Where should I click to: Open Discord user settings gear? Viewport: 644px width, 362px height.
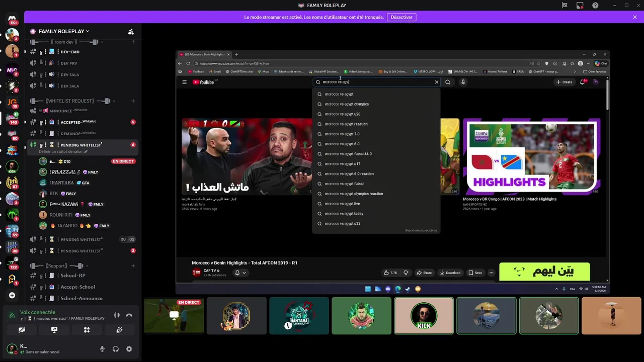[129, 349]
